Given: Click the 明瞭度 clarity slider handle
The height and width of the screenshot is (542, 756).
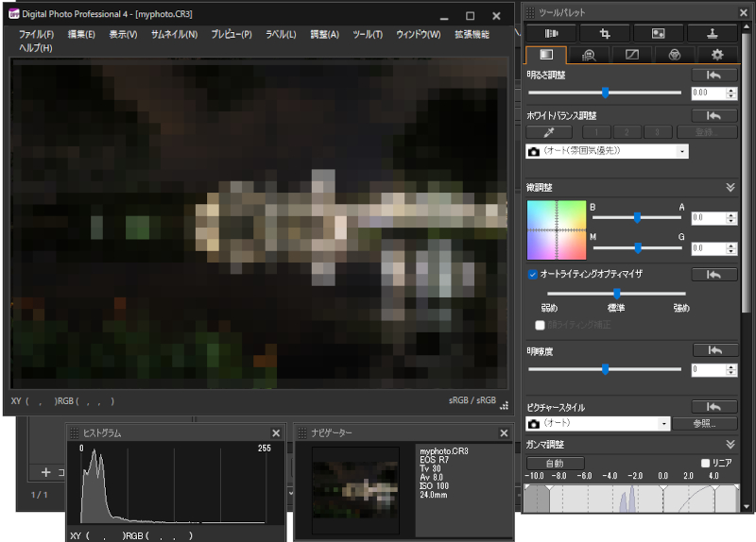Looking at the screenshot, I should pyautogui.click(x=605, y=369).
